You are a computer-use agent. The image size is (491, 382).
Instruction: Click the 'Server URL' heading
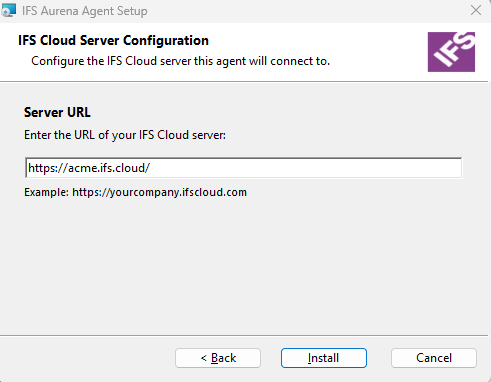click(x=57, y=112)
